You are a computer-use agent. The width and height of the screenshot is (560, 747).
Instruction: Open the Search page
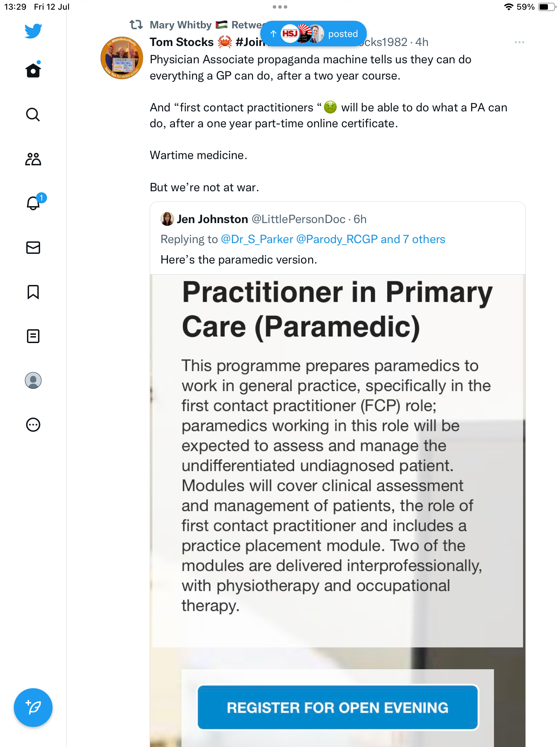[33, 114]
